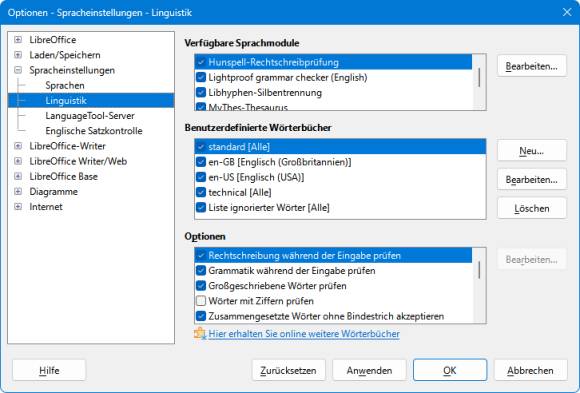Toggle the standard [Alle] dictionary checkbox

click(x=201, y=147)
